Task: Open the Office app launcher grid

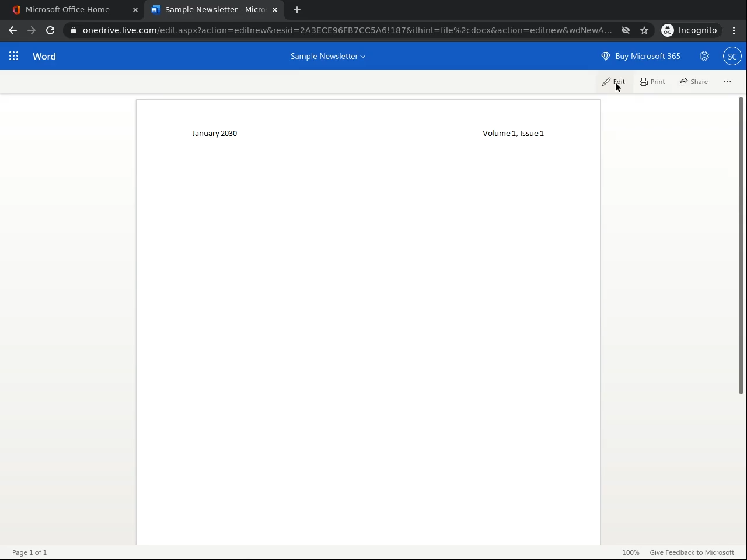Action: [13, 56]
